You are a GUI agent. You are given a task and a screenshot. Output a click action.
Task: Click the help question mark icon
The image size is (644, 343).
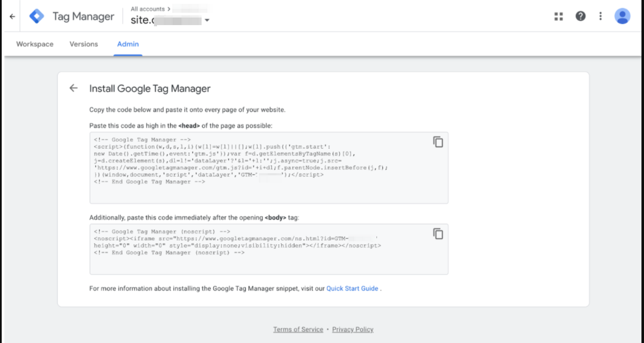(580, 16)
